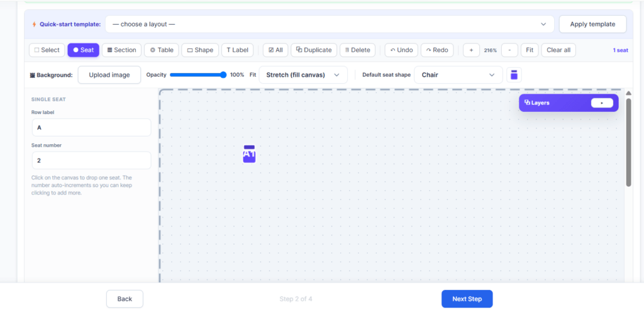The width and height of the screenshot is (644, 314).
Task: Click the canvas vertical scrollbar
Action: [628, 142]
